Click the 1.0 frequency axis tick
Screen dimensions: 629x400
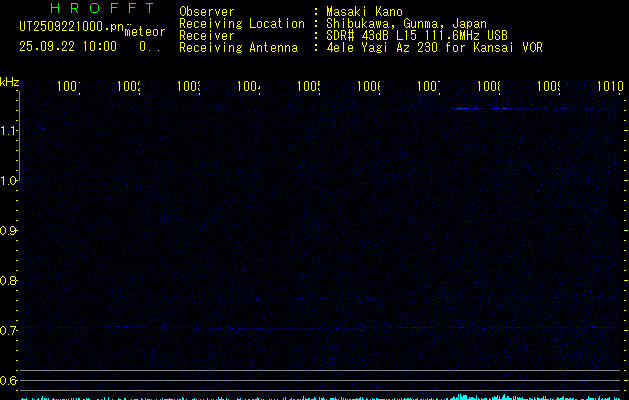pos(9,181)
